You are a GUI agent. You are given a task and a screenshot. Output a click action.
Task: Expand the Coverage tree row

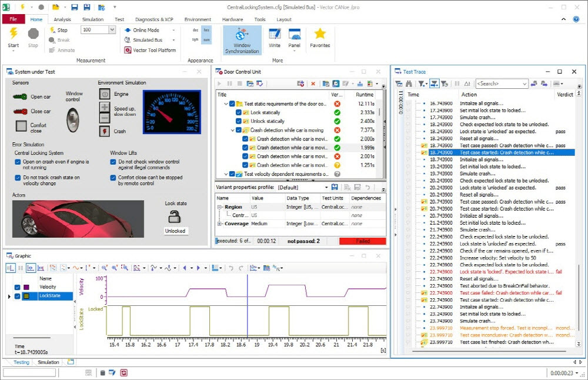tap(220, 224)
